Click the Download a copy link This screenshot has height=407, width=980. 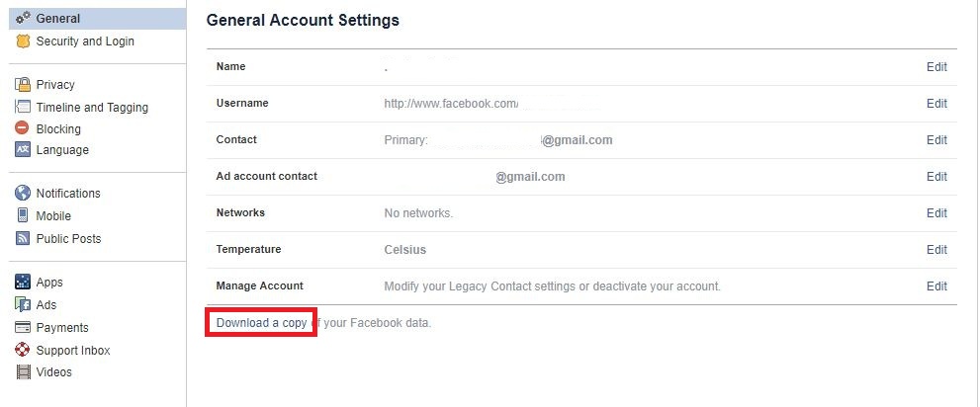pos(261,323)
